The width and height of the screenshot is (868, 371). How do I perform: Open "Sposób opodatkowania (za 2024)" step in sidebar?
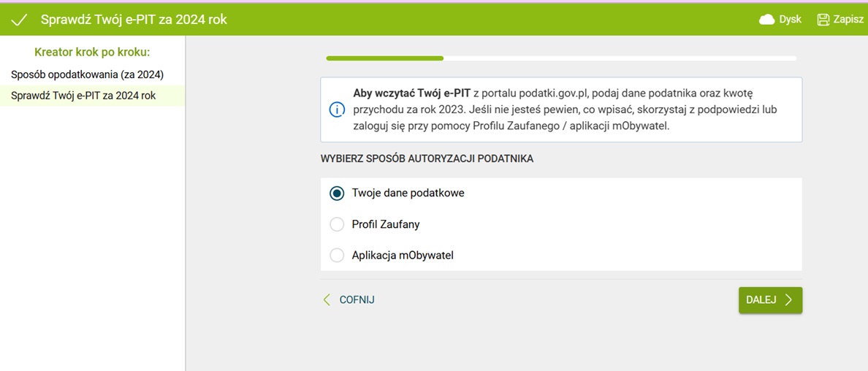(87, 74)
